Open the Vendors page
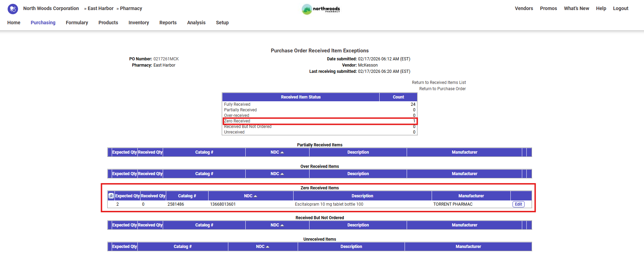Viewport: 644px width, 266px height. [524, 8]
